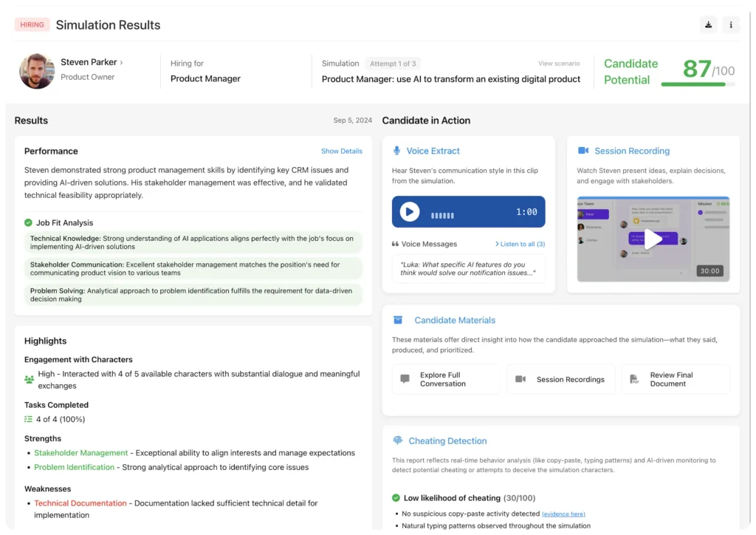Click the Engagement with Characters people icon
756x535 pixels.
[x=29, y=379]
